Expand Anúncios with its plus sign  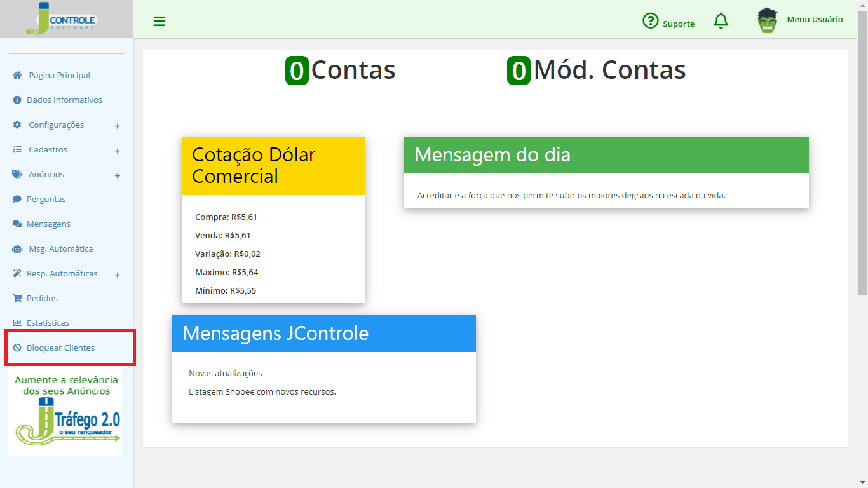pos(118,175)
